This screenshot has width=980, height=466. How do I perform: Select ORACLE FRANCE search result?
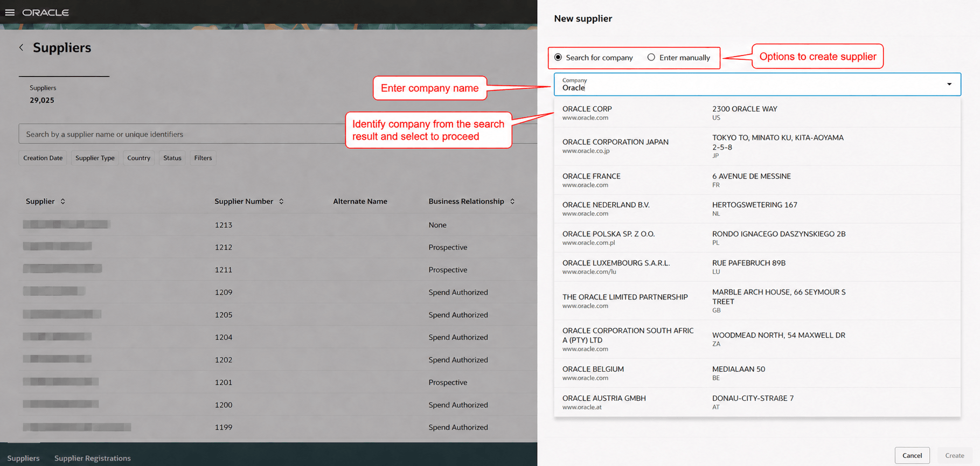(x=757, y=180)
